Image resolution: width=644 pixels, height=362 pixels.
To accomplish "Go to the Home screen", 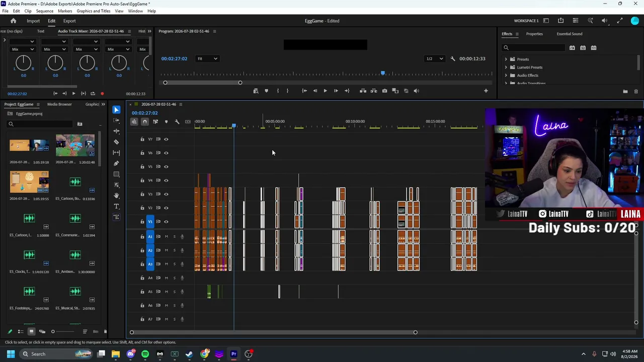I will point(14,21).
